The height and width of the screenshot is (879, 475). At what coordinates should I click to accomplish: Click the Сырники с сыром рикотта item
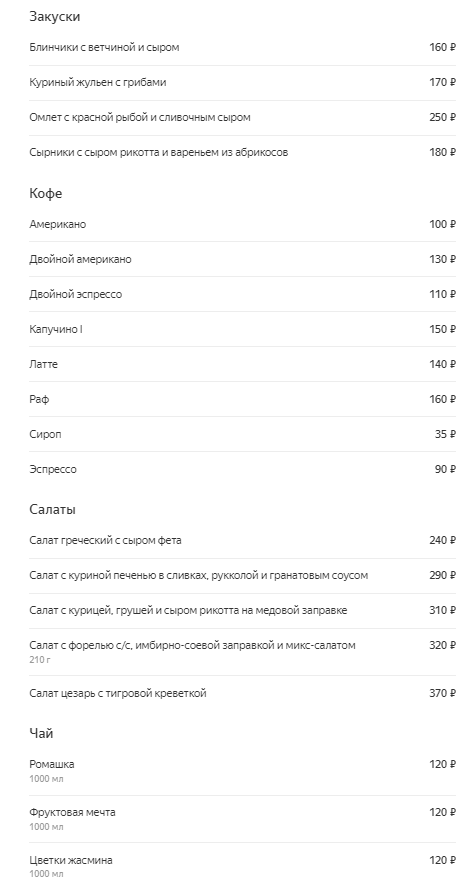pyautogui.click(x=242, y=152)
